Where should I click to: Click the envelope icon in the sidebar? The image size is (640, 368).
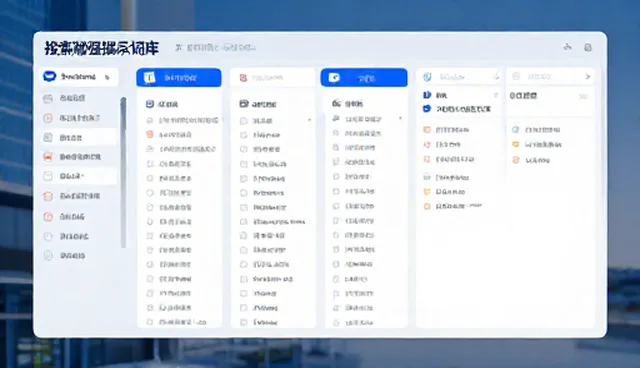(48, 176)
